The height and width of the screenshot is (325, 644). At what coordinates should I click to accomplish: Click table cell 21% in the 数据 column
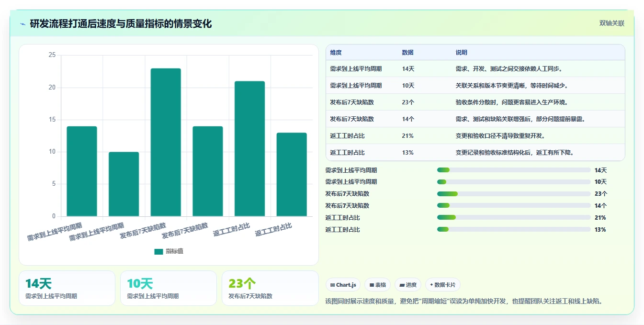[x=408, y=136]
